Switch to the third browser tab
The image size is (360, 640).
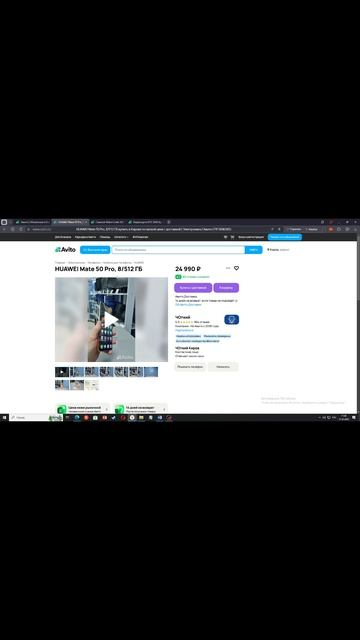click(x=107, y=222)
